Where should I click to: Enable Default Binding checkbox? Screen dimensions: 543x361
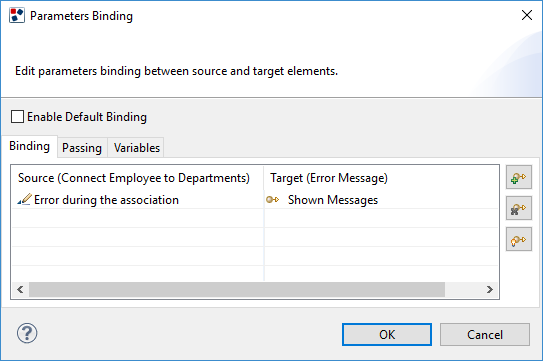[x=17, y=117]
